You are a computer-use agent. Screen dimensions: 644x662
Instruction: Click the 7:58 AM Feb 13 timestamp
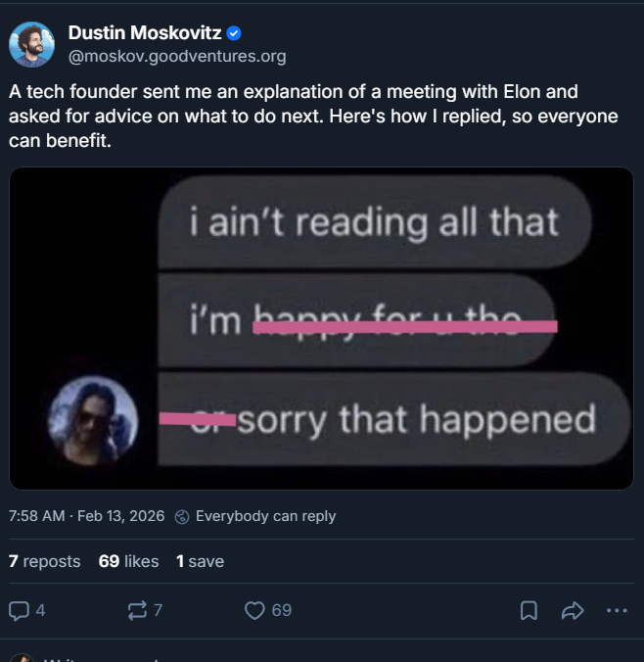point(86,516)
